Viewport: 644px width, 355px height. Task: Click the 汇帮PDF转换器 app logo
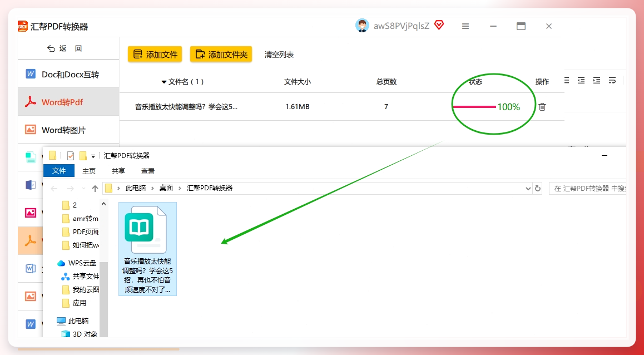click(x=23, y=26)
